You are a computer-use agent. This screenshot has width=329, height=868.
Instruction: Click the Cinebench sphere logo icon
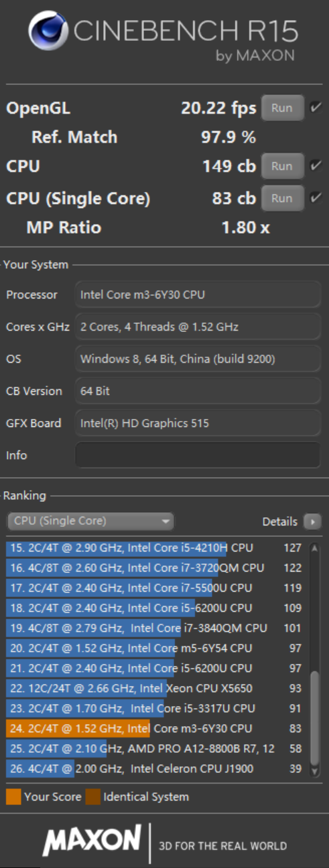[x=47, y=31]
